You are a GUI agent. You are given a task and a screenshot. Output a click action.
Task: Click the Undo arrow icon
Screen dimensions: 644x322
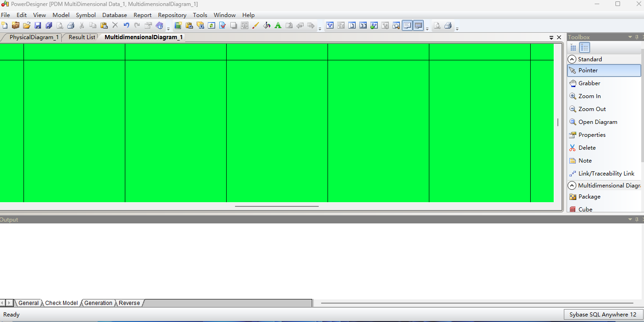[x=126, y=25]
